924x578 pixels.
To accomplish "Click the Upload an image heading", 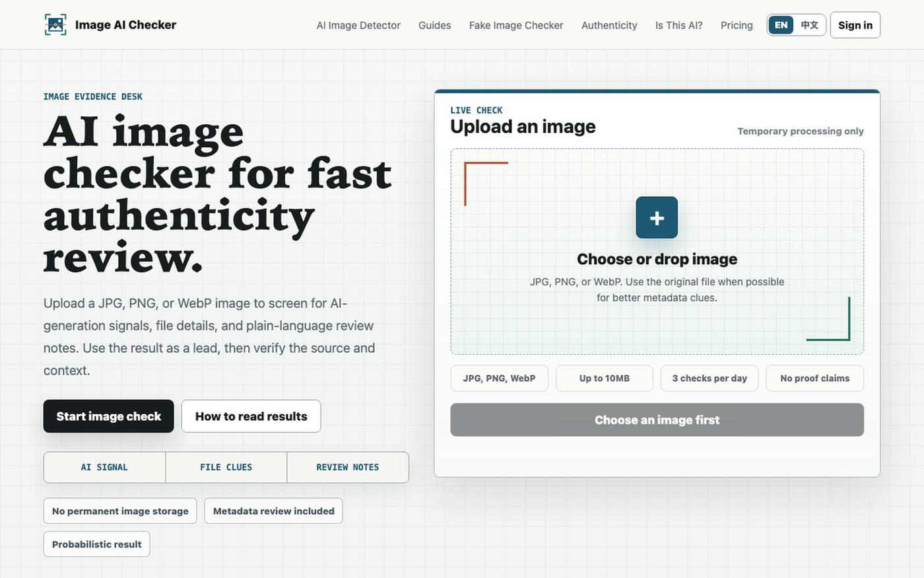I will pos(523,126).
